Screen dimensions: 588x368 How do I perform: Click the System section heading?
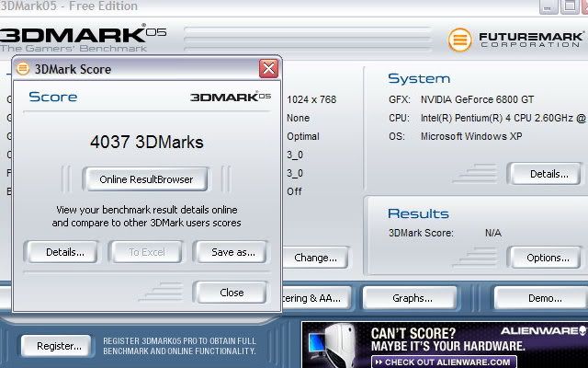click(x=419, y=78)
